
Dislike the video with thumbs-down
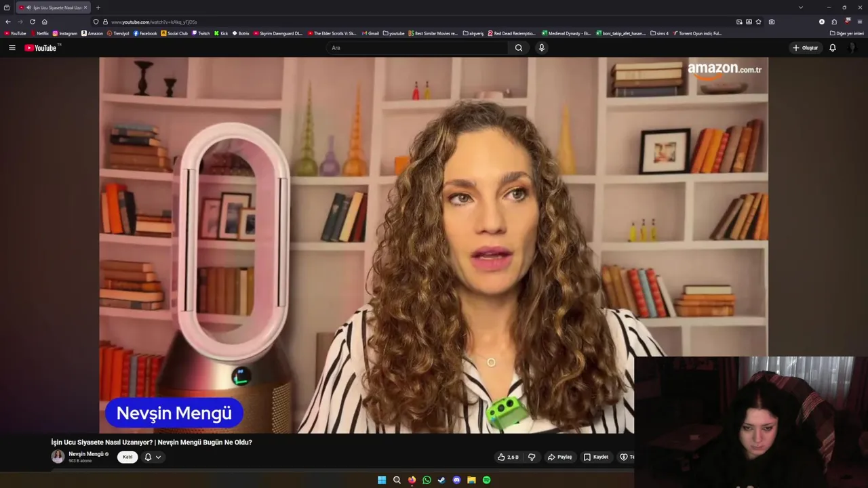pos(532,457)
